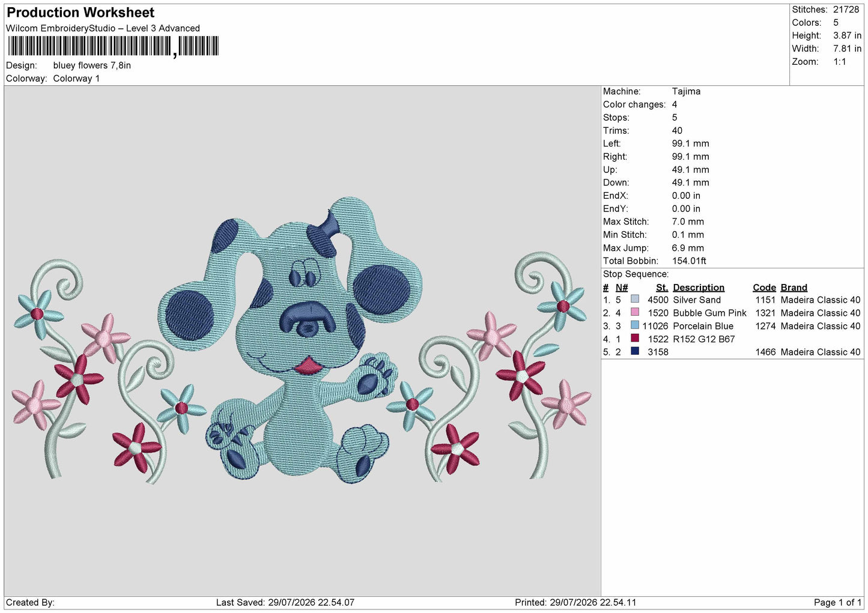Click the stitch count 11026
Viewport: 868px width, 613px height.
click(655, 327)
